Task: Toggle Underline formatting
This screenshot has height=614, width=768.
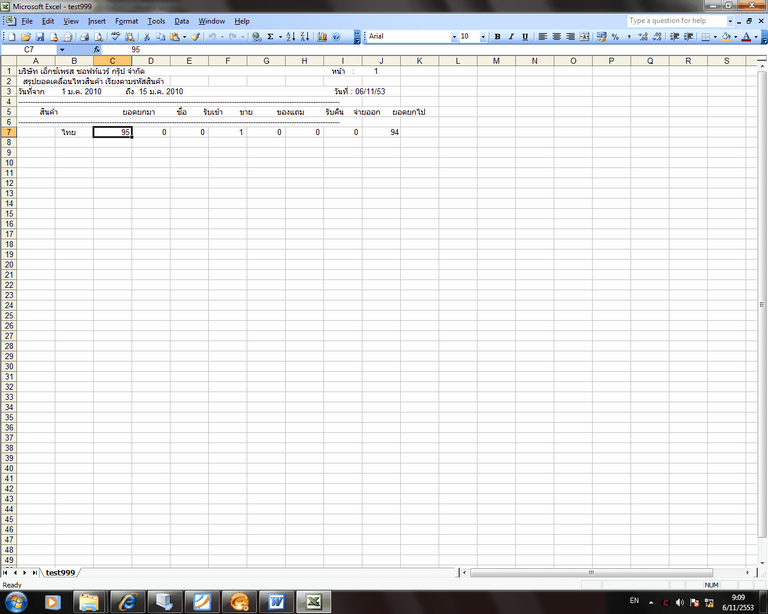Action: pyautogui.click(x=525, y=37)
